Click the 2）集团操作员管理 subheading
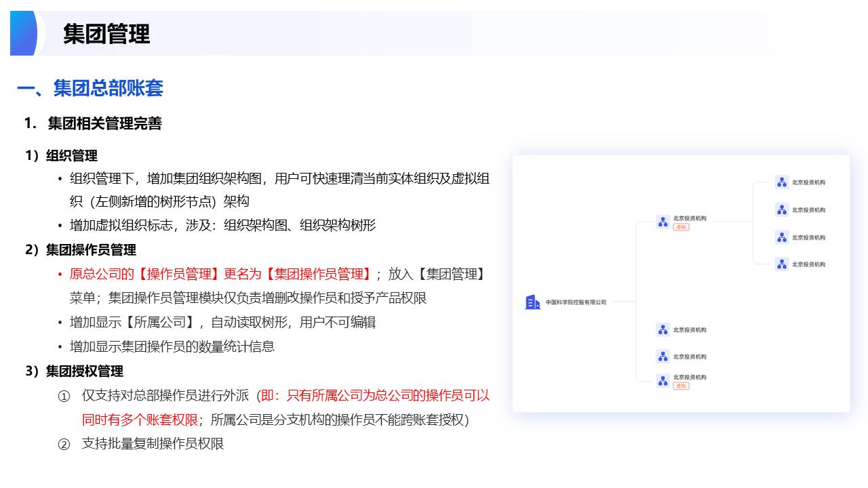This screenshot has width=868, height=488. pos(81,250)
